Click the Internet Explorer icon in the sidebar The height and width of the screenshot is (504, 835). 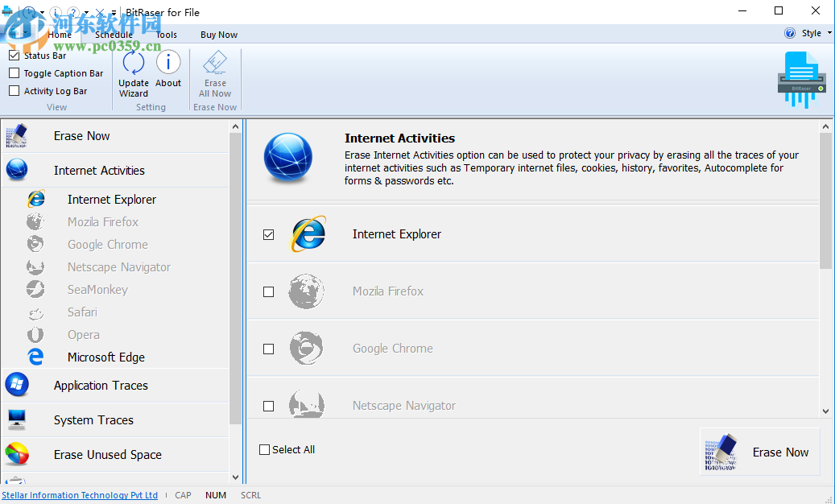pos(36,198)
